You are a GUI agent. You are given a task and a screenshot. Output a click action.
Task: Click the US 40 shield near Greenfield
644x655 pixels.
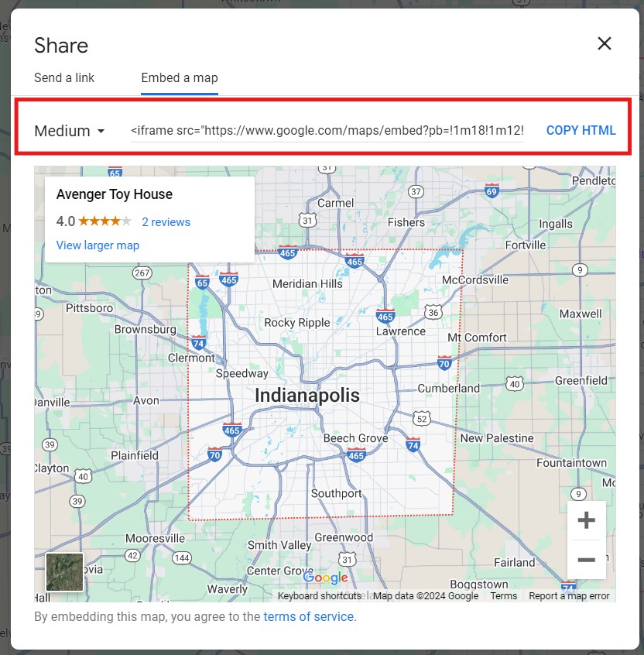click(x=515, y=384)
